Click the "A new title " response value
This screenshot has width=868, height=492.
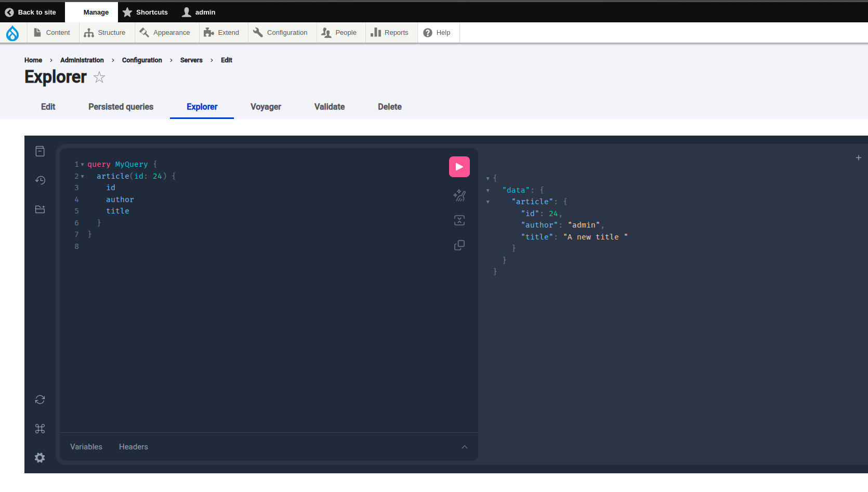[596, 237]
